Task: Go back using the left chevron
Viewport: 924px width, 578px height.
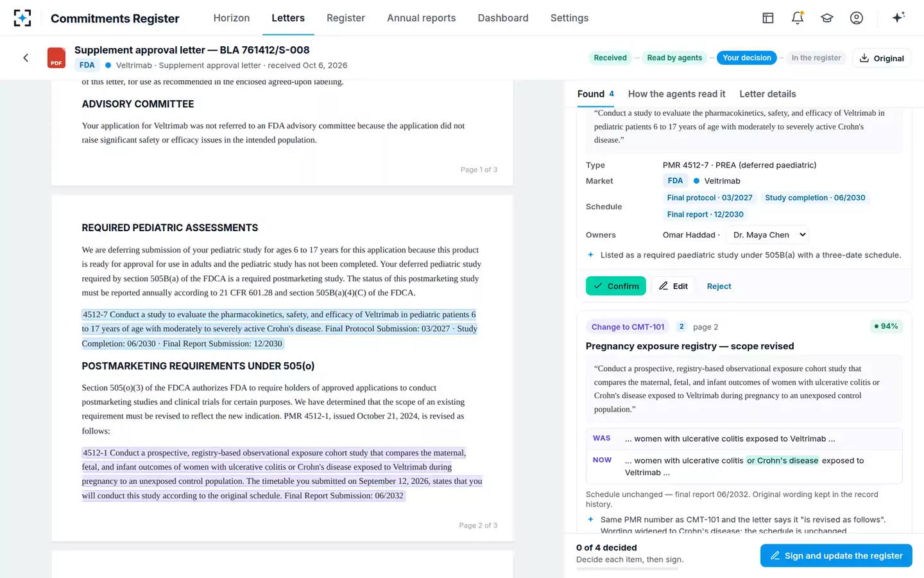Action: (x=26, y=58)
